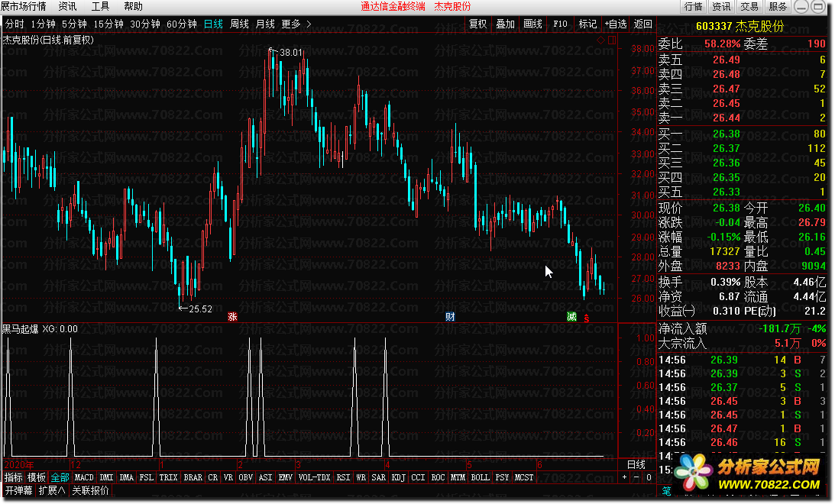Click the blue 财 marker below the chart

coord(450,317)
